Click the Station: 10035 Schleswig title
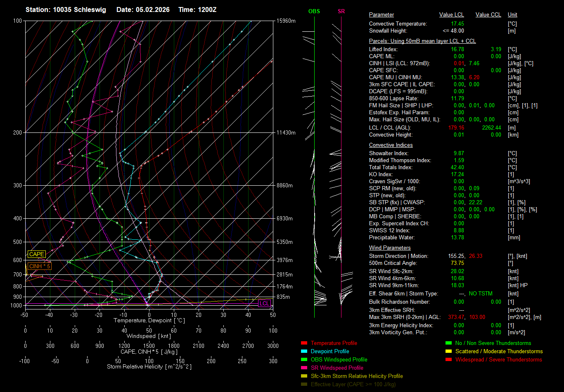 click(66, 10)
